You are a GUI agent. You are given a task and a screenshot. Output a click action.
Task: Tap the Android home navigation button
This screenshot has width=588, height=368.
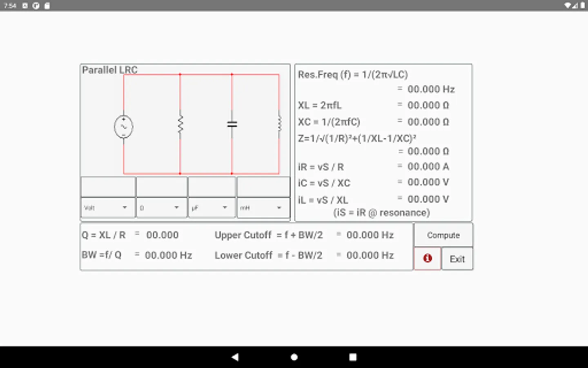point(294,357)
